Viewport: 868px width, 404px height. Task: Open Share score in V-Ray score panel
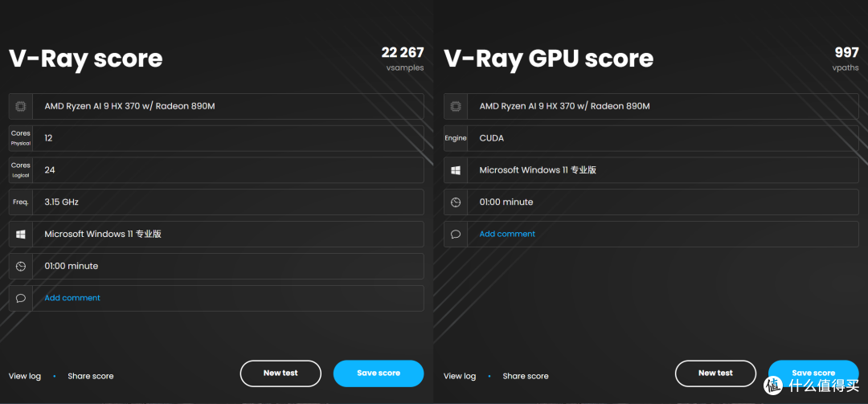tap(91, 376)
